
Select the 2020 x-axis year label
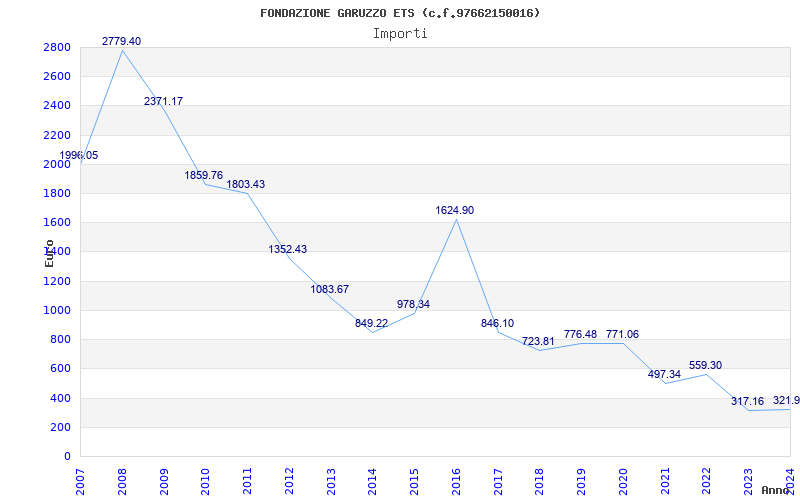pyautogui.click(x=623, y=482)
